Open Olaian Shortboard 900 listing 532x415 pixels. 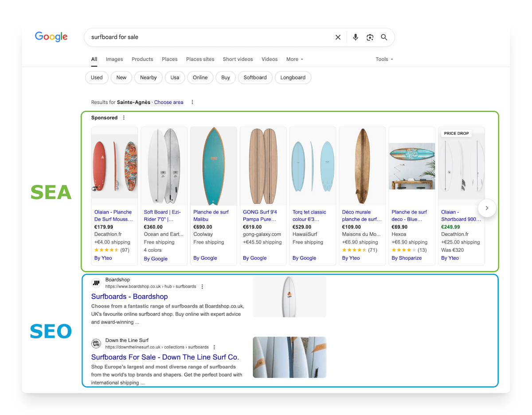coord(461,215)
